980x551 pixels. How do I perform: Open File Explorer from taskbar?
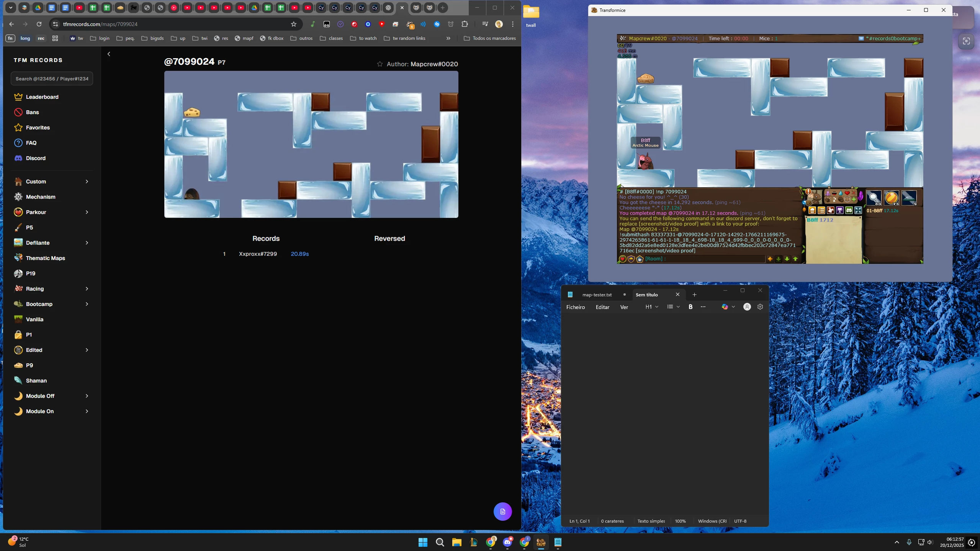(x=456, y=542)
